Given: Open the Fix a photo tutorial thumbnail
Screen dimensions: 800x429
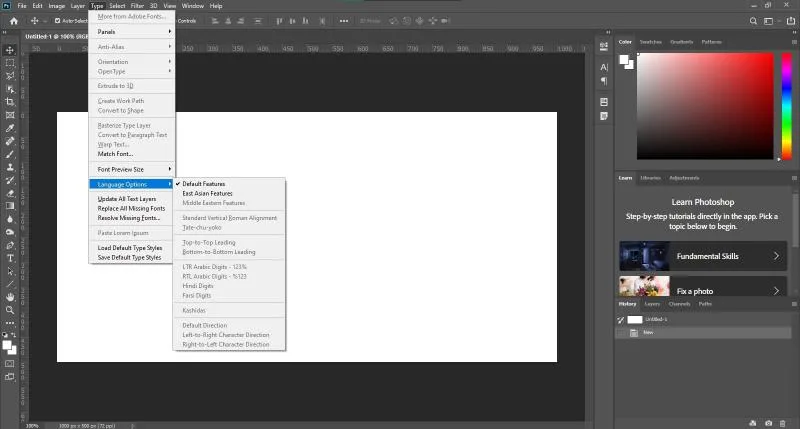Looking at the screenshot, I should tap(644, 287).
